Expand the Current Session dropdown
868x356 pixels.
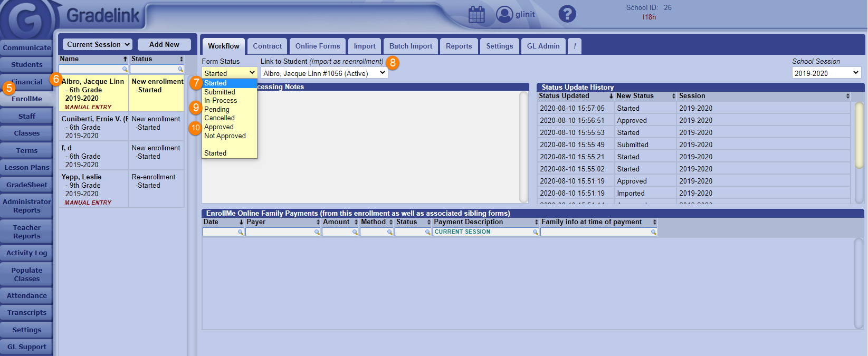(x=97, y=45)
